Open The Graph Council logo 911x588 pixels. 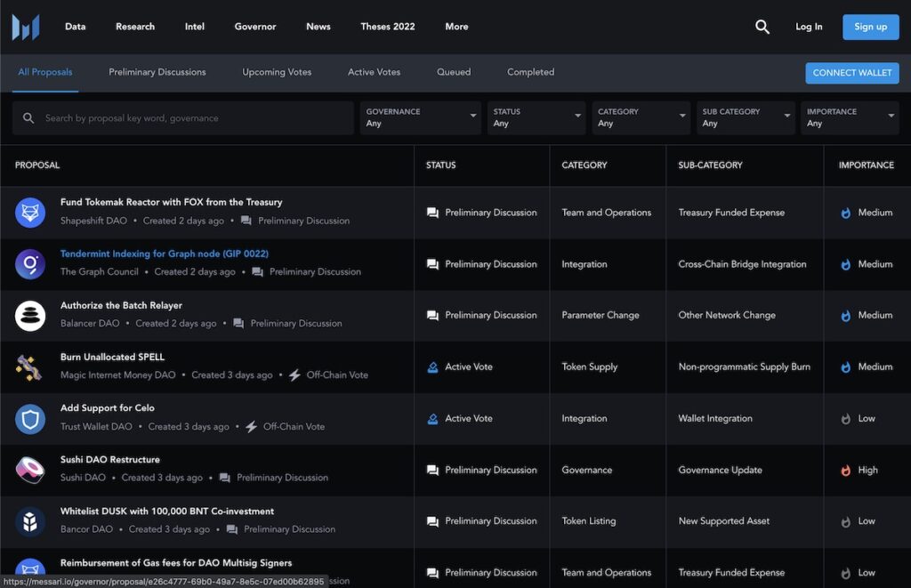(30, 264)
